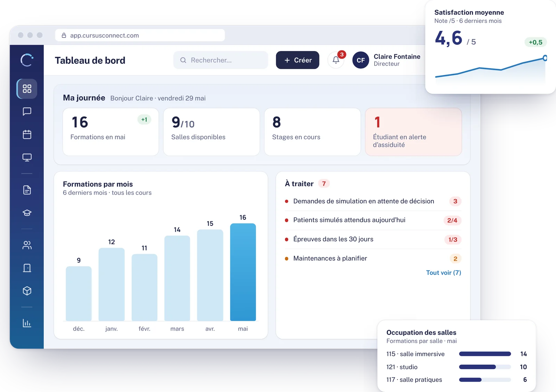This screenshot has height=392, width=556.
Task: Open the Salles disponibles card
Action: (211, 132)
